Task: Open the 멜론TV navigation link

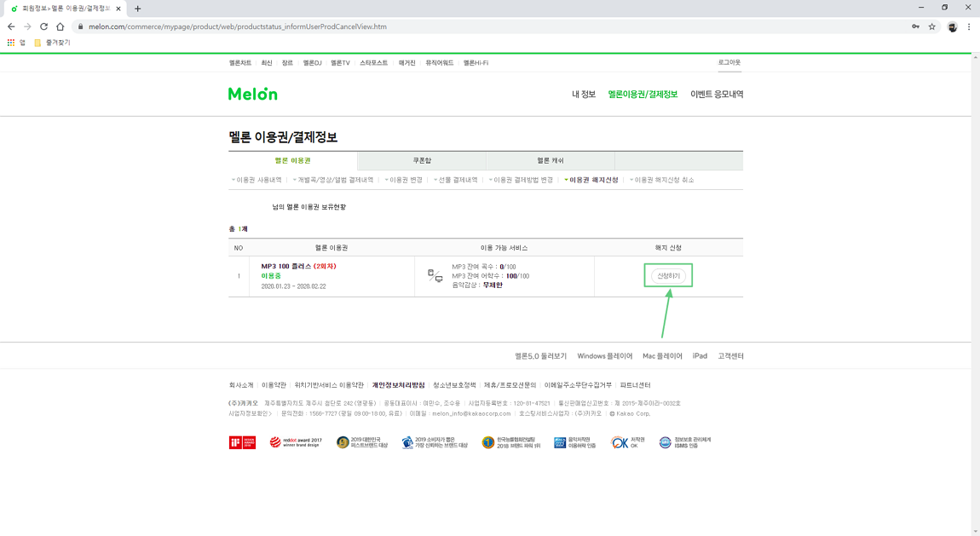Action: (x=341, y=63)
